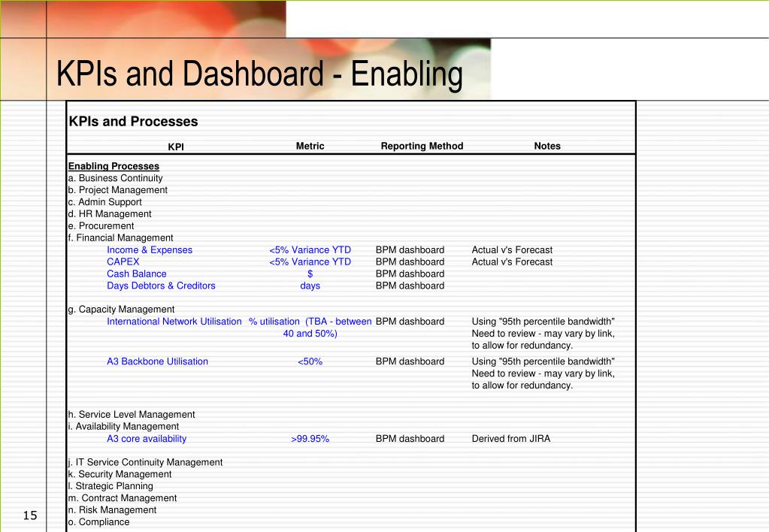Click the "40 and 50%)" metric continuation line
Screen dimensions: 769x532
pyautogui.click(x=310, y=334)
